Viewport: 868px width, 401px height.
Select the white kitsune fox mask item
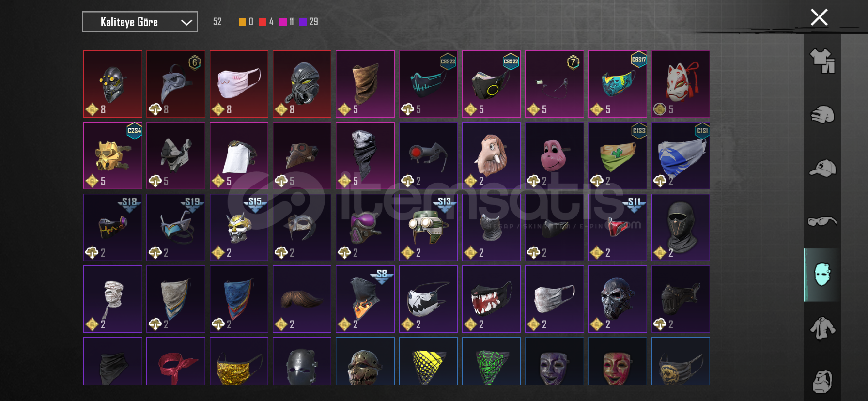pos(681,84)
